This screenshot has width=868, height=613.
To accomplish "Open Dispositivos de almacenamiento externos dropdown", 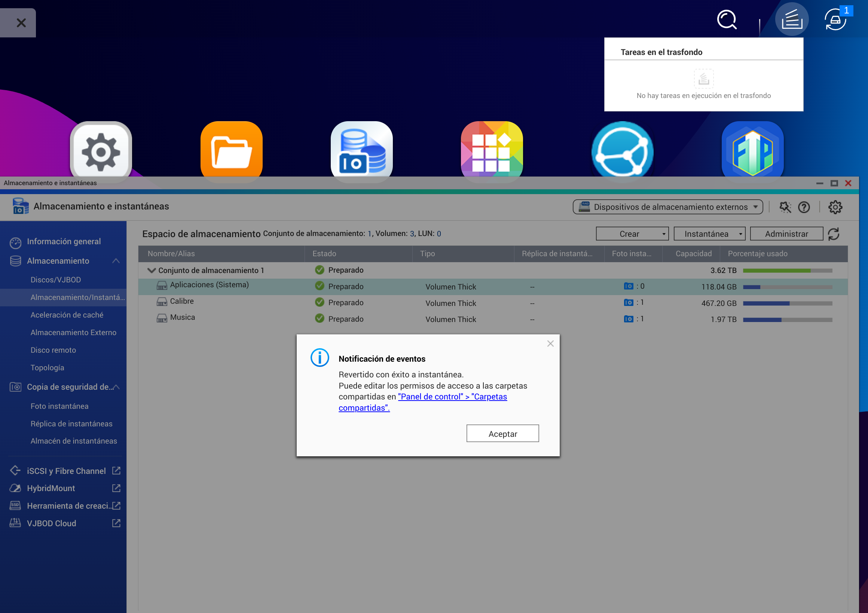I will click(x=667, y=207).
